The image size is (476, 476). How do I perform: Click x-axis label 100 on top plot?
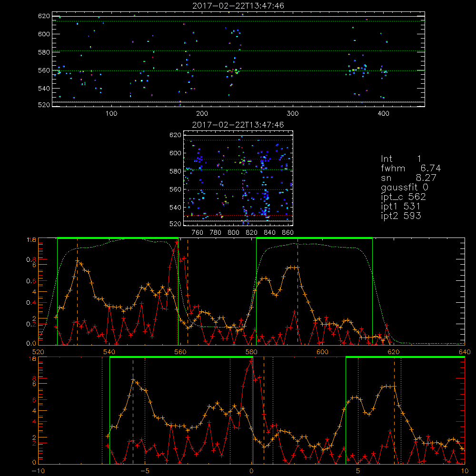coord(111,114)
